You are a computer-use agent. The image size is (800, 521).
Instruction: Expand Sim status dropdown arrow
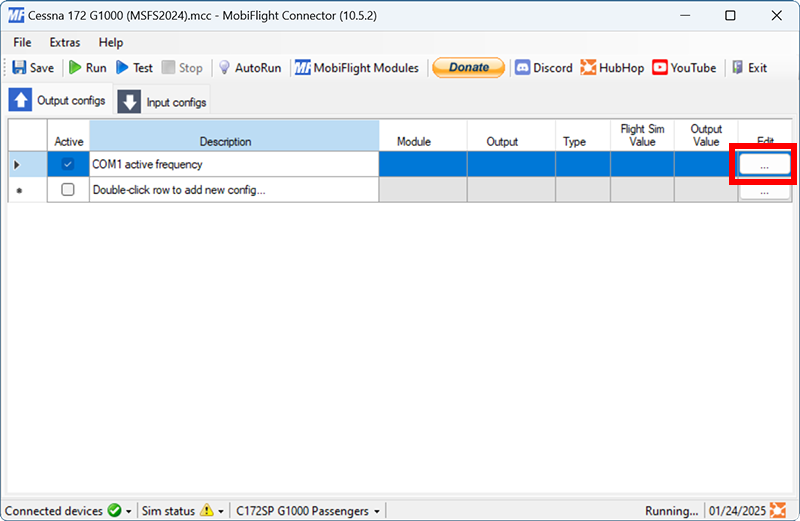[221, 511]
